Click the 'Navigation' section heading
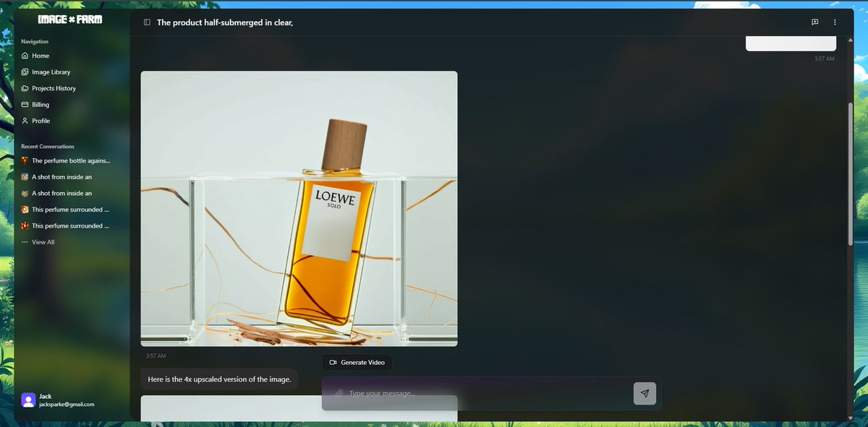Viewport: 868px width, 427px height. pyautogui.click(x=35, y=42)
